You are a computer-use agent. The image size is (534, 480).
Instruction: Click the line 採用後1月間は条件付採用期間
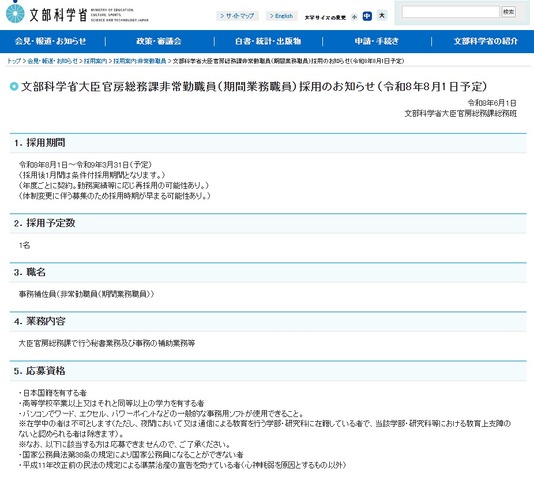pos(92,175)
